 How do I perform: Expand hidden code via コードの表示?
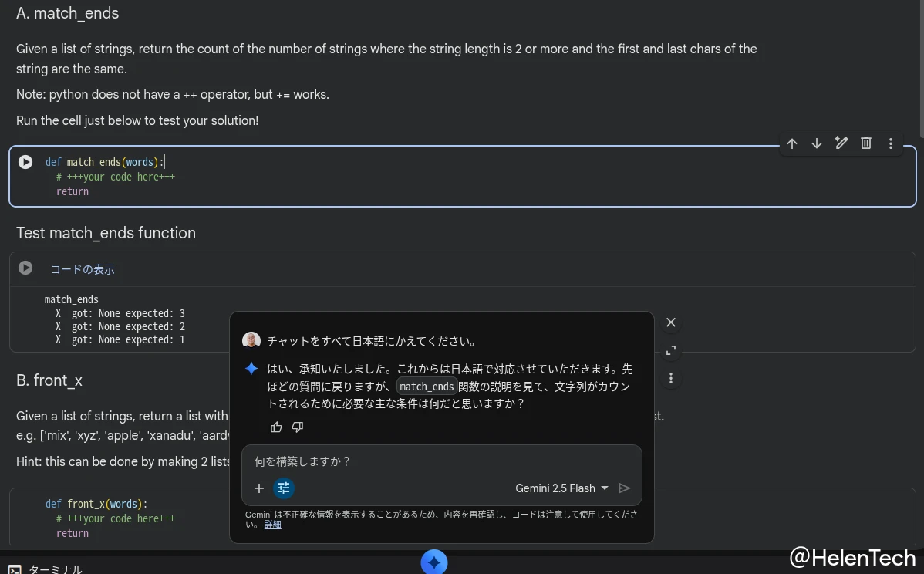82,268
